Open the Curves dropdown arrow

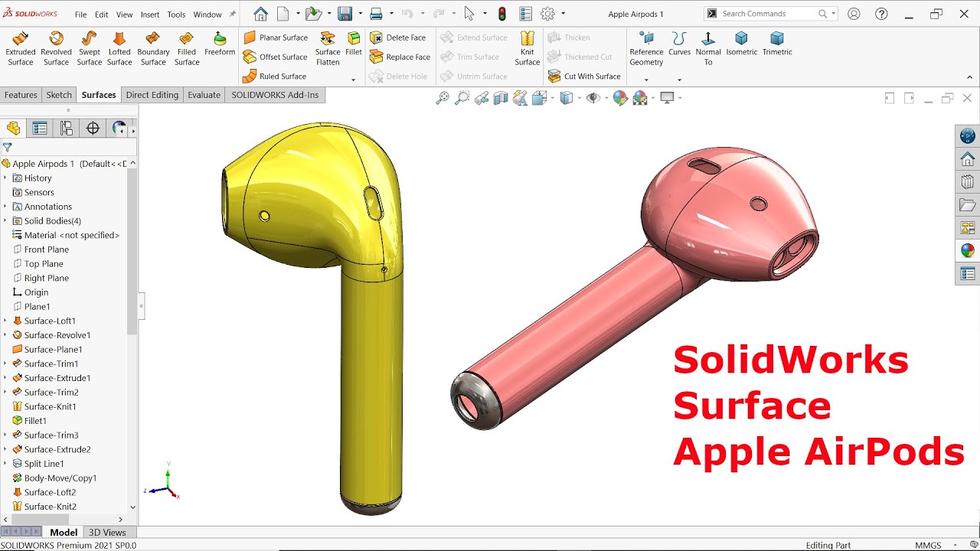coord(679,80)
